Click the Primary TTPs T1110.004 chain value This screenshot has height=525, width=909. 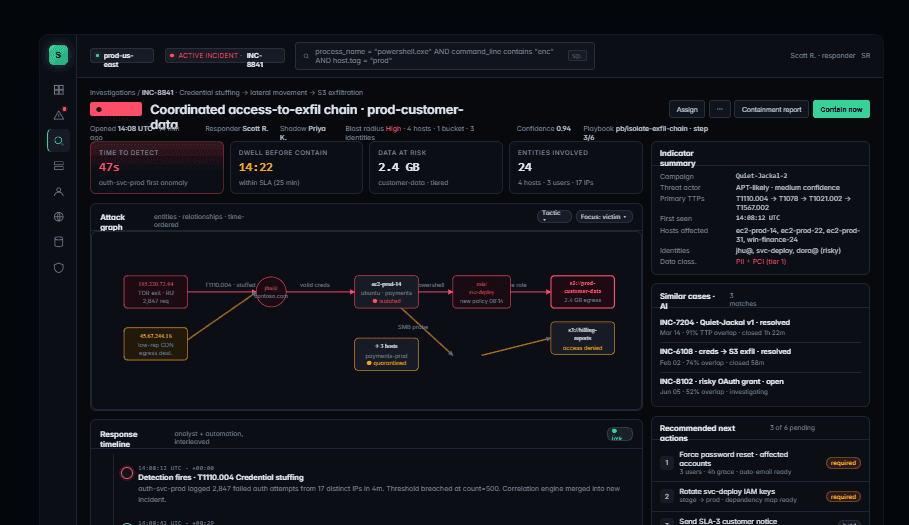pos(793,203)
